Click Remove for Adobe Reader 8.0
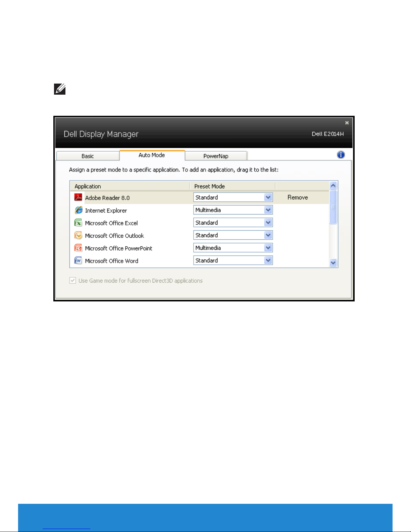This screenshot has height=532, width=411. (x=298, y=197)
